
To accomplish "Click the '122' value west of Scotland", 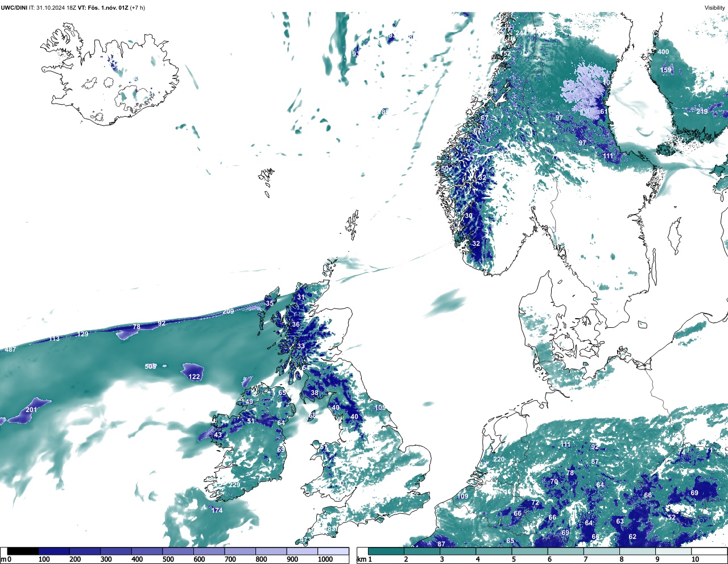I will pyautogui.click(x=195, y=377).
